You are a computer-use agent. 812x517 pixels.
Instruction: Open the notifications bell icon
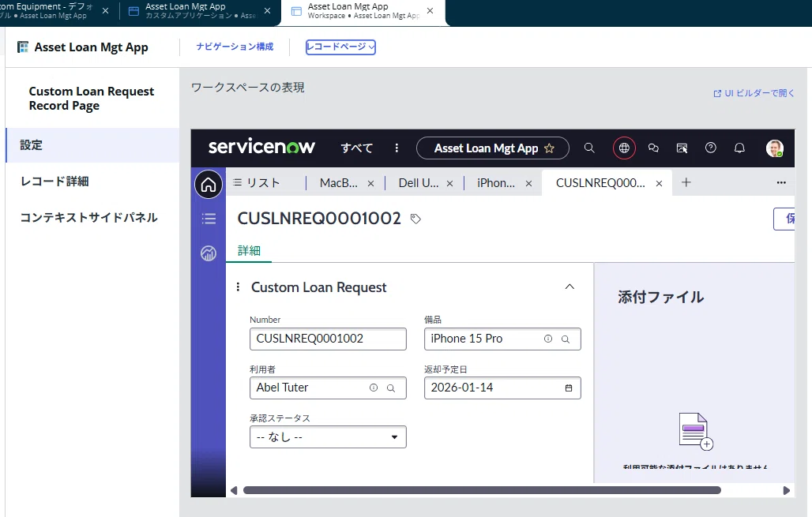(739, 148)
